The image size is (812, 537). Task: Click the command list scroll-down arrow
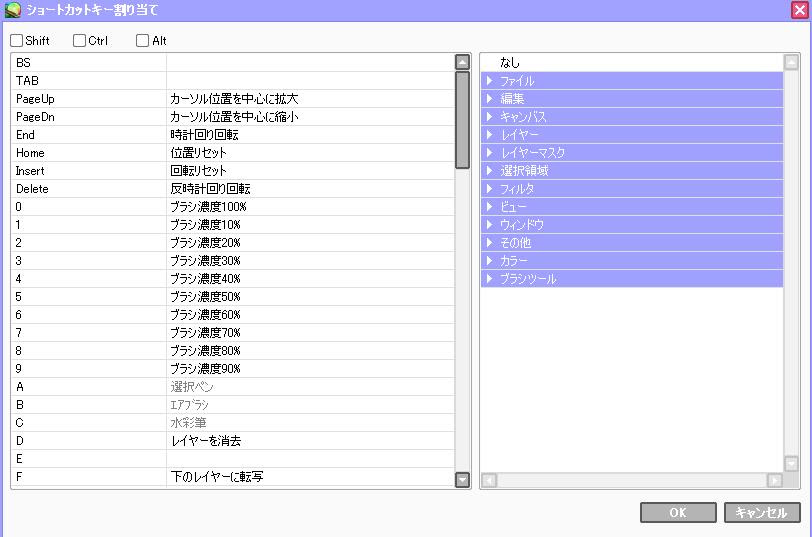point(791,463)
